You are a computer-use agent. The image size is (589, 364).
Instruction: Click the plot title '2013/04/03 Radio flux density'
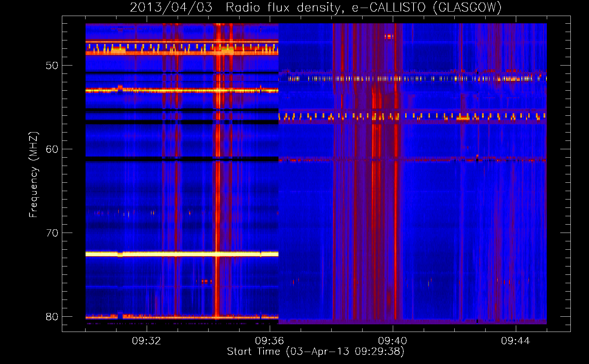click(x=316, y=7)
